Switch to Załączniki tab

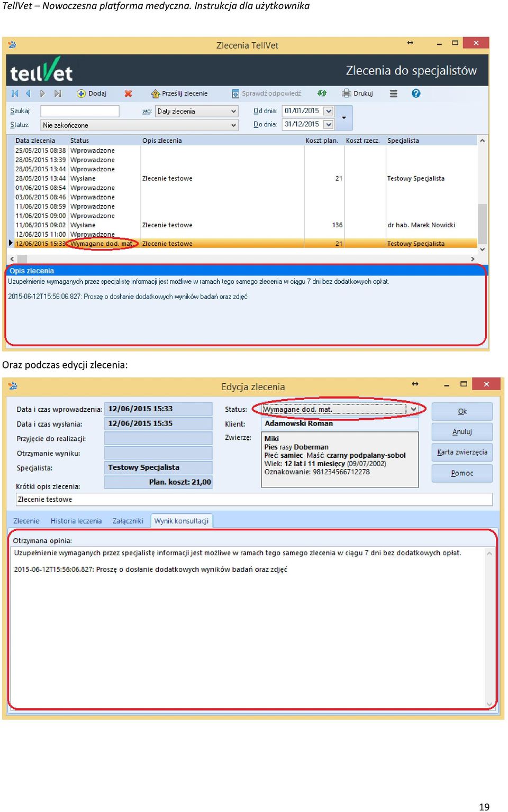128,521
